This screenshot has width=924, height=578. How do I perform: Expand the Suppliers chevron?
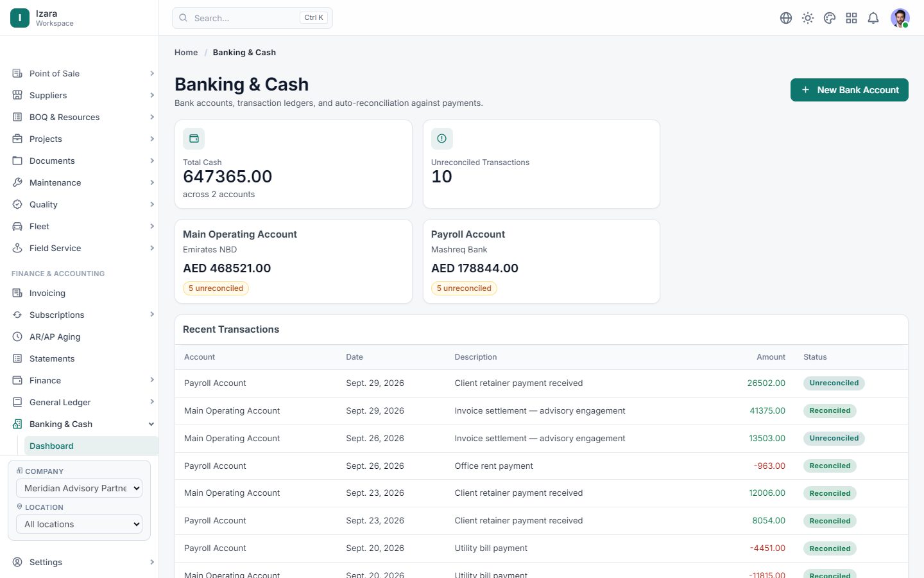[152, 95]
